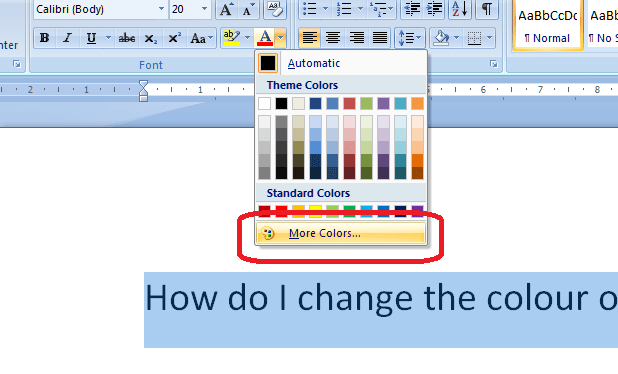Pick black theme color swatch

(281, 104)
